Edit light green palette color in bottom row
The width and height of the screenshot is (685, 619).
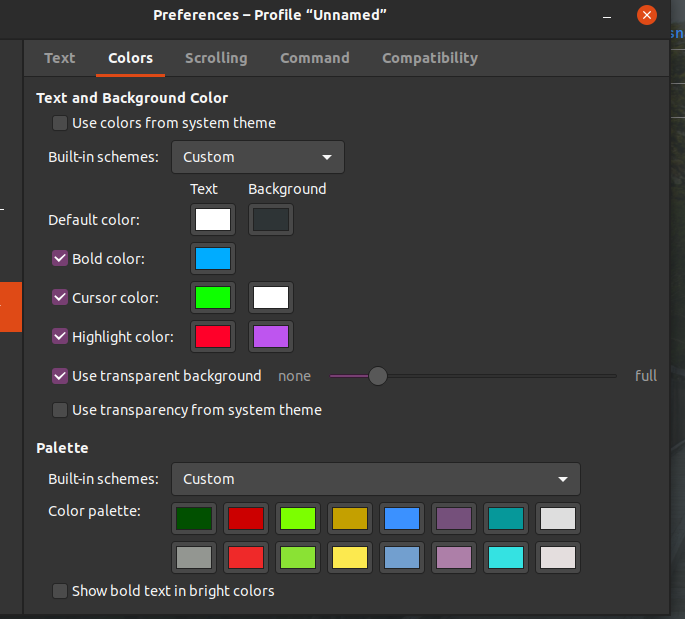(x=298, y=557)
